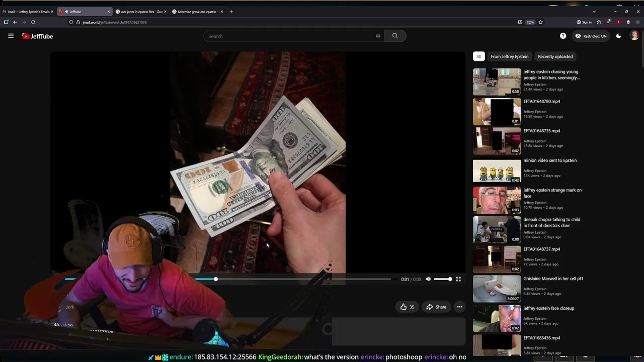644x362 pixels.
Task: Like the video with thumbs up
Action: click(408, 307)
